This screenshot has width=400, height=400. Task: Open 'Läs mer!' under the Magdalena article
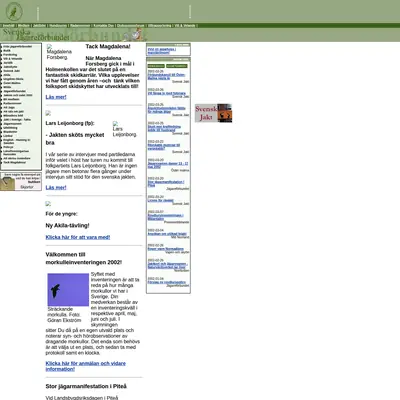coord(56,97)
